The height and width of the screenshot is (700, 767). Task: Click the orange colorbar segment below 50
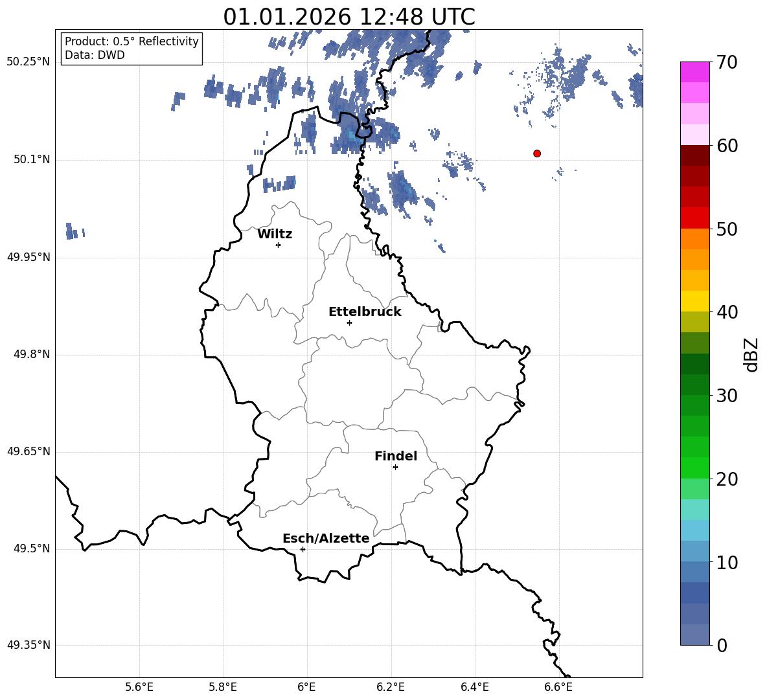click(x=694, y=239)
